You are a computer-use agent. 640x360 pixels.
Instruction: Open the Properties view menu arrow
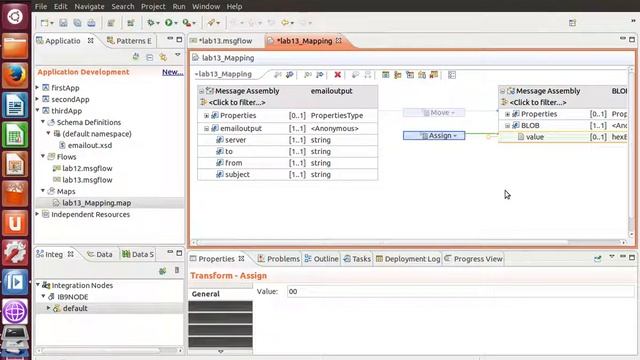click(x=611, y=257)
